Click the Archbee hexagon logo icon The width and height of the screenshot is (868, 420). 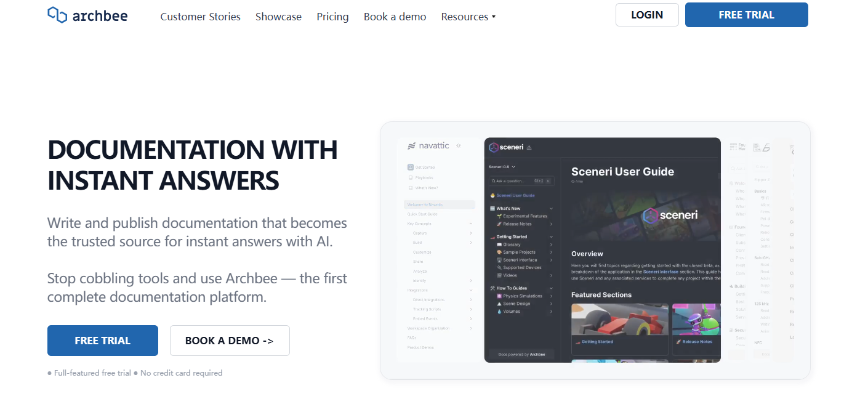click(x=57, y=15)
